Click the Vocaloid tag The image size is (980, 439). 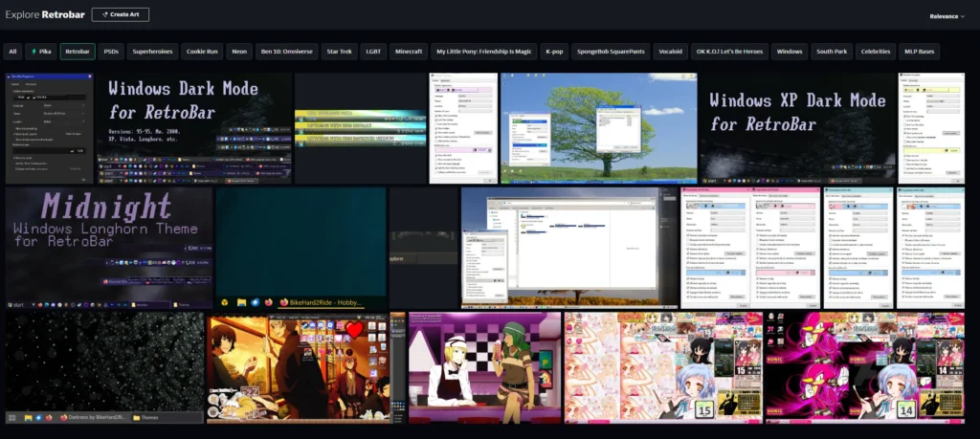point(671,51)
